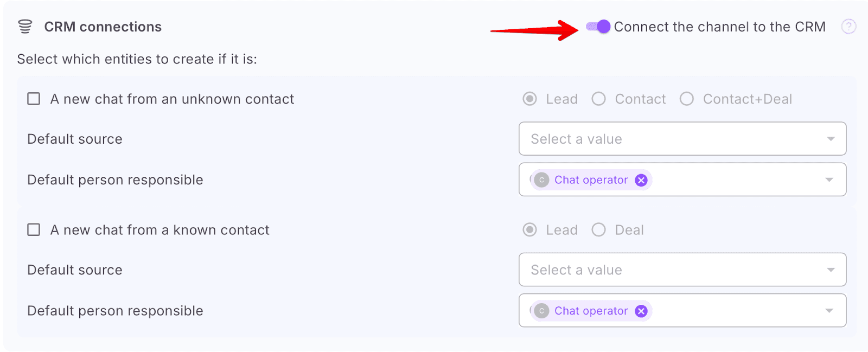Select Deal radio for known contact
This screenshot has height=352, width=868.
[x=598, y=230]
